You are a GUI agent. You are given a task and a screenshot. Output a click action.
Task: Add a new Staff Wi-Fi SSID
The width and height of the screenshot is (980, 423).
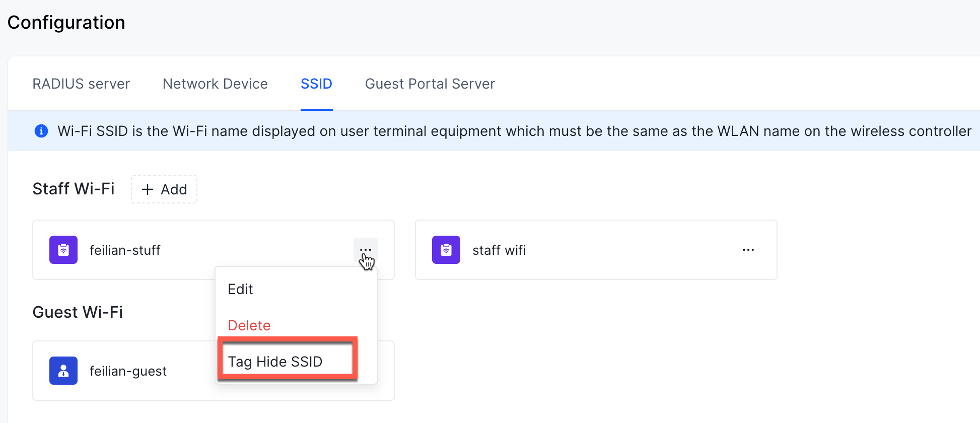pyautogui.click(x=164, y=189)
